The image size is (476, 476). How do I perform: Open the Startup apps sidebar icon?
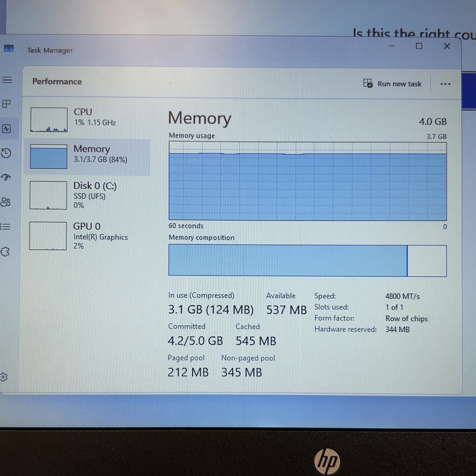[x=6, y=178]
